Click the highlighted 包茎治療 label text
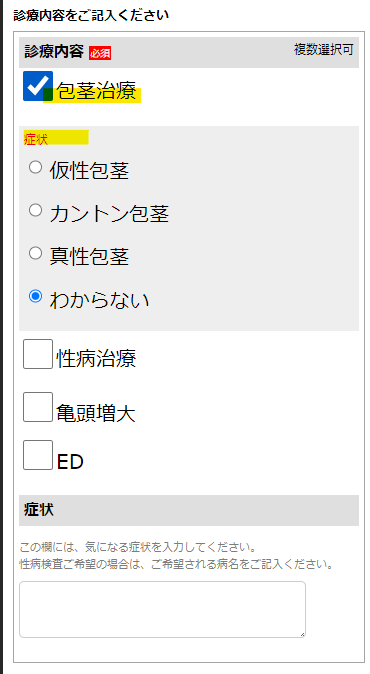 click(96, 91)
